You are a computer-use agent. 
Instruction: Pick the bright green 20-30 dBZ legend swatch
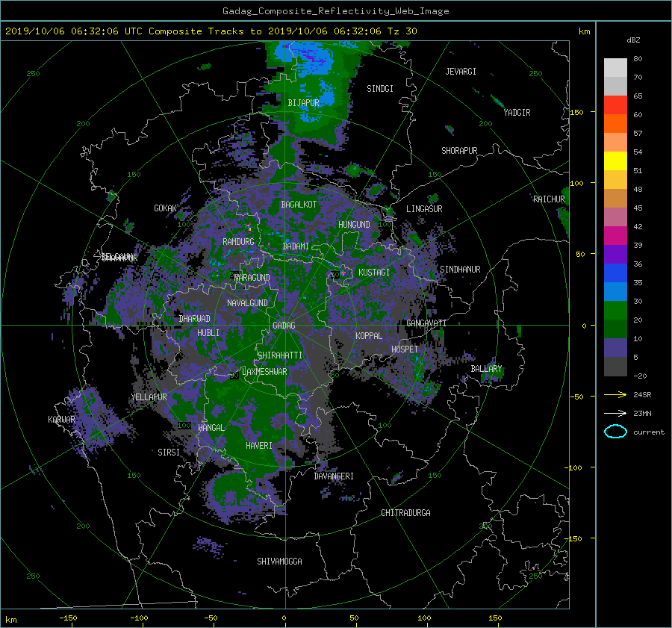coord(615,310)
